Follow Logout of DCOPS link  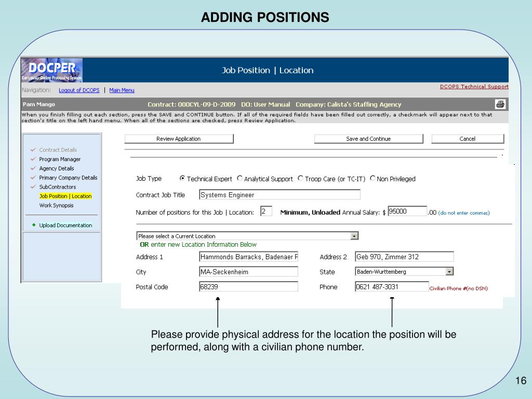tap(79, 90)
